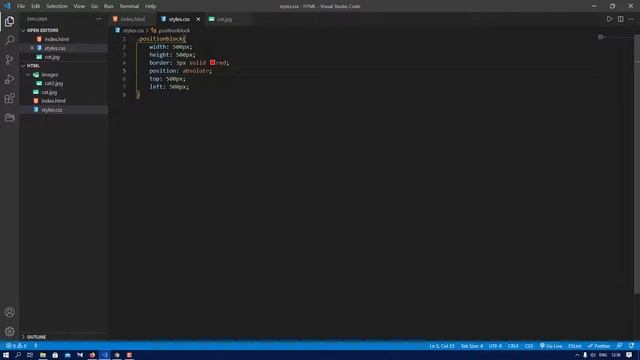Open the Source Control view
The image size is (640, 360).
click(x=9, y=60)
